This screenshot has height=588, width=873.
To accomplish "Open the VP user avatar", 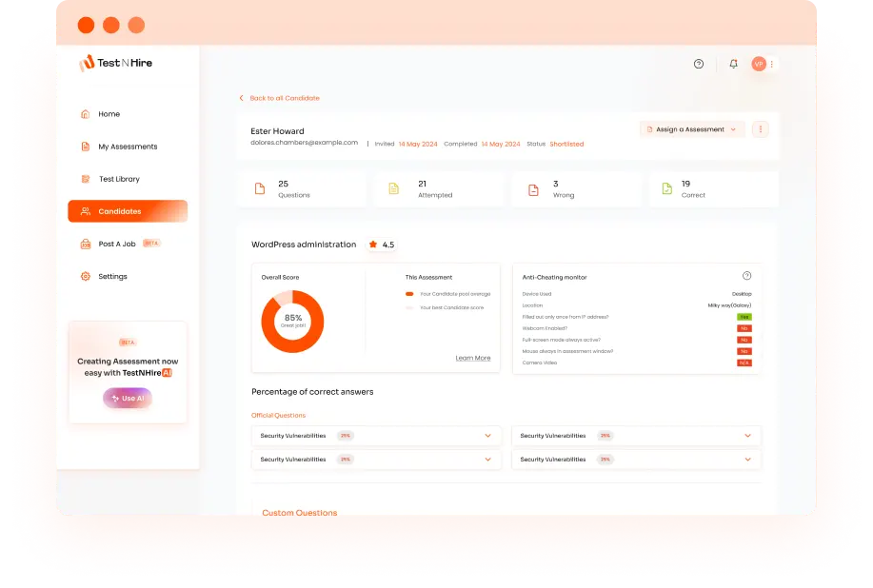I will click(759, 64).
